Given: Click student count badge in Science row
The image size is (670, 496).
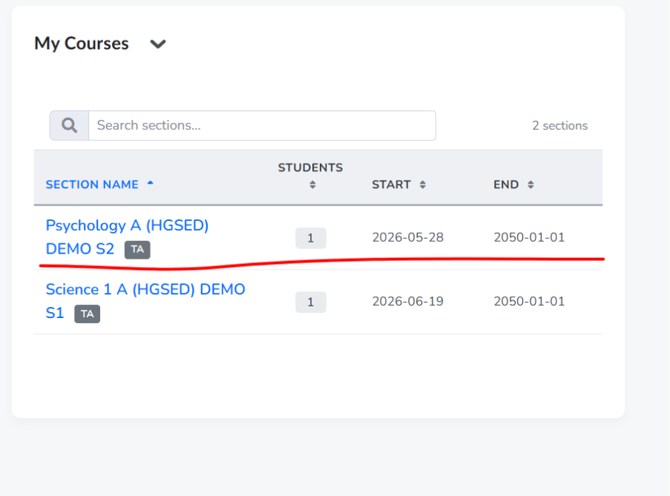Looking at the screenshot, I should [x=311, y=302].
